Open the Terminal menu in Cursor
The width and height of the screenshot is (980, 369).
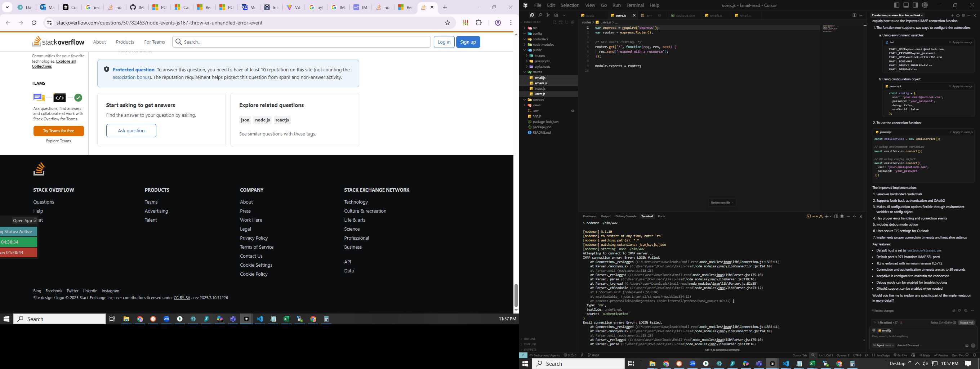click(635, 5)
